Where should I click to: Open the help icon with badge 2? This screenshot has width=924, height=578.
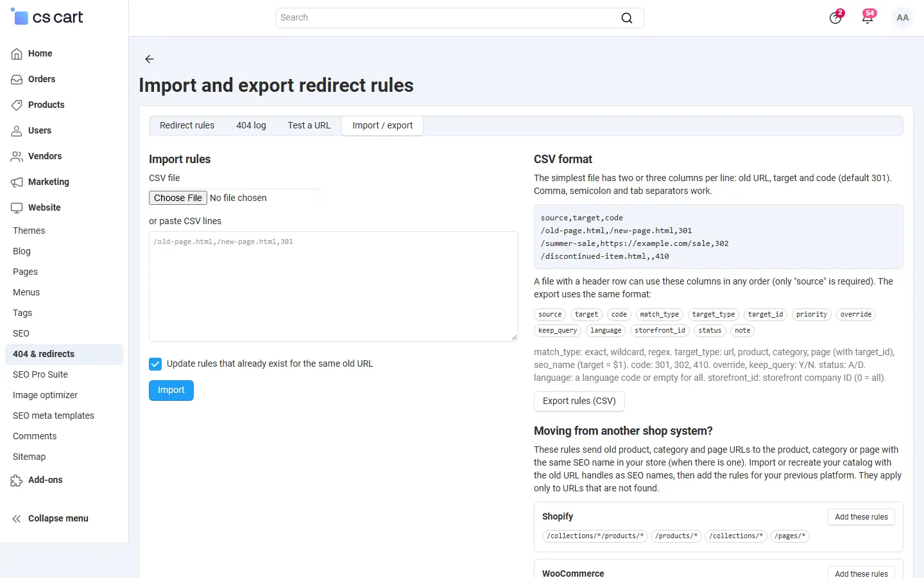click(x=835, y=17)
